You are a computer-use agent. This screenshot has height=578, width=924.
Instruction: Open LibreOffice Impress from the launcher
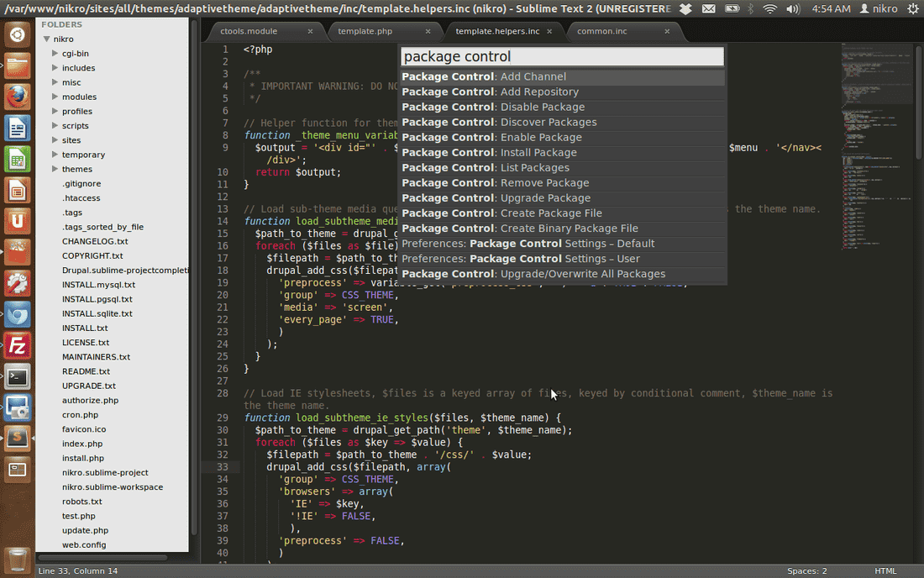point(17,191)
